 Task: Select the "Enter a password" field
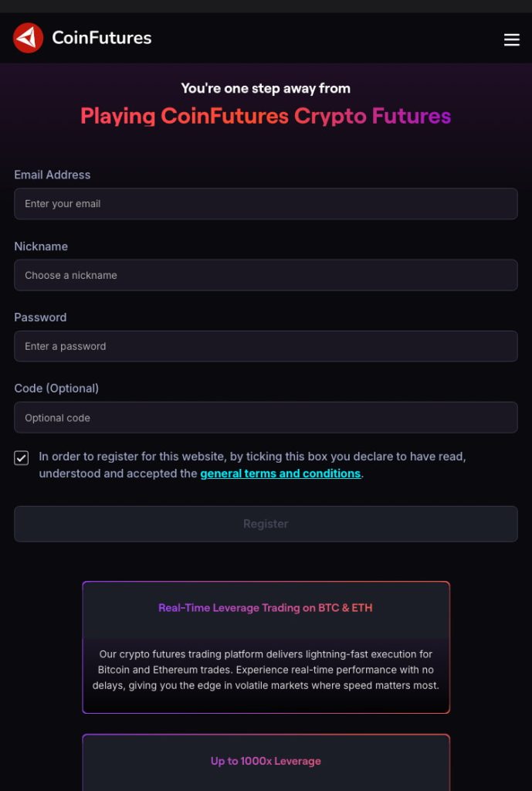pos(266,346)
